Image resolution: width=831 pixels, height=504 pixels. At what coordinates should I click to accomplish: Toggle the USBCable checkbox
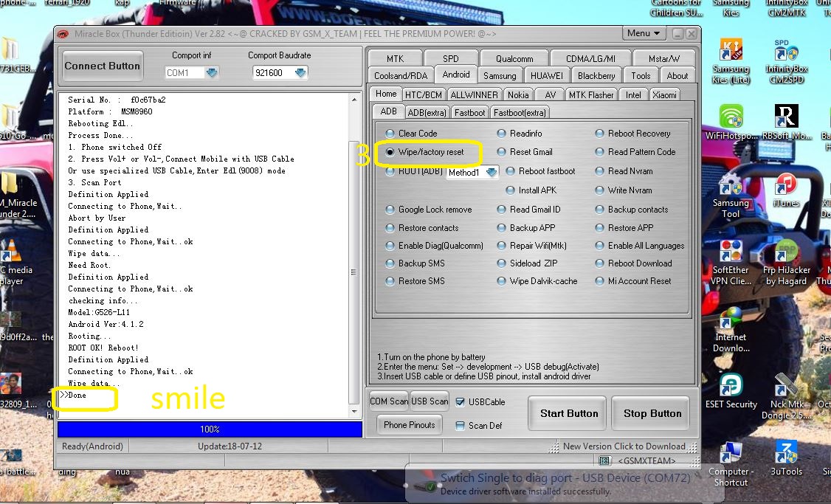460,402
